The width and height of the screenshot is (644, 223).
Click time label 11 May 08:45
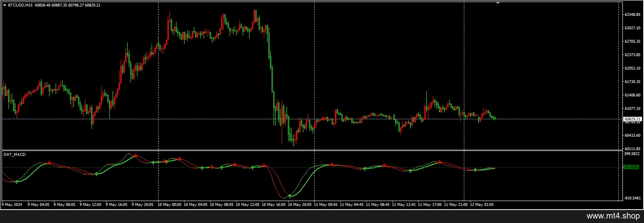(x=378, y=205)
